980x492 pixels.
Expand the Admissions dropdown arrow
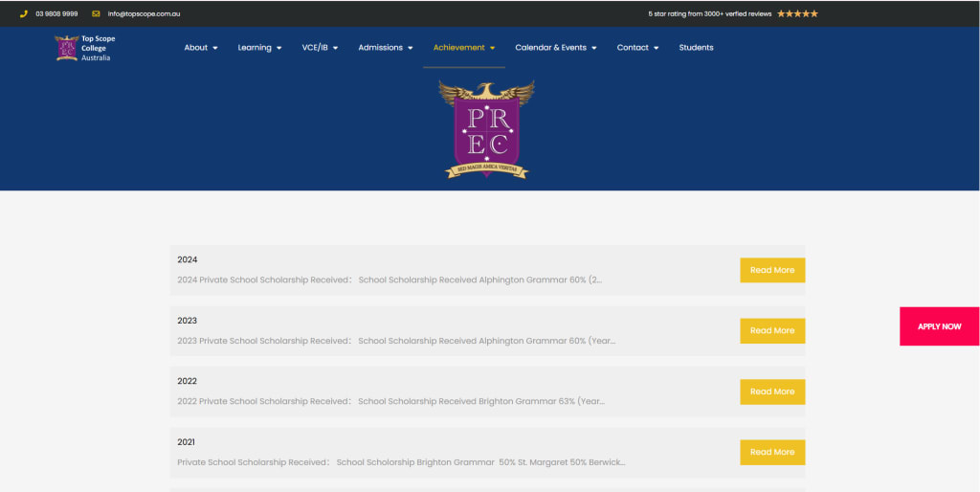(410, 48)
